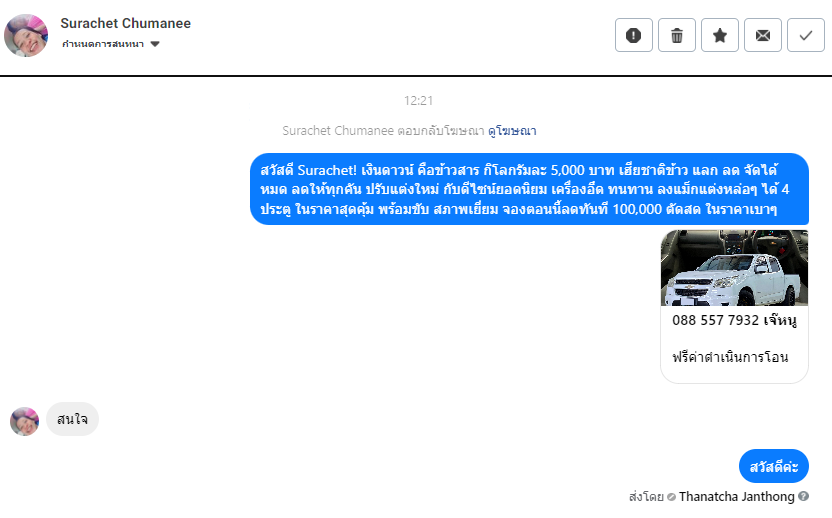Open the white pickup truck ad image
Image resolution: width=832 pixels, height=518 pixels.
pos(734,268)
